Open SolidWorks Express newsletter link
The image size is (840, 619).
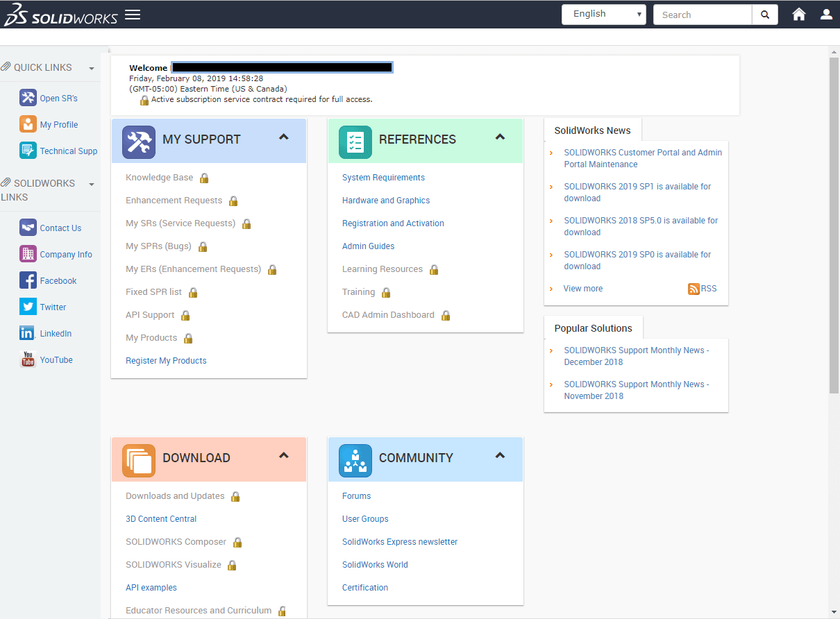click(400, 542)
